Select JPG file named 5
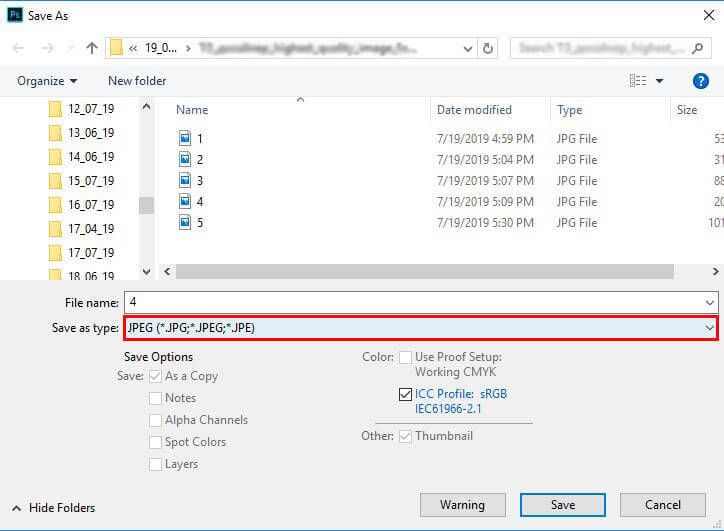The width and height of the screenshot is (724, 531). pyautogui.click(x=191, y=223)
